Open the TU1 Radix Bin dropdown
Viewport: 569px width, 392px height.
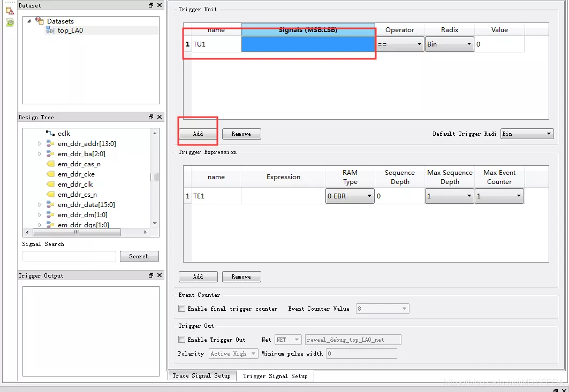450,44
